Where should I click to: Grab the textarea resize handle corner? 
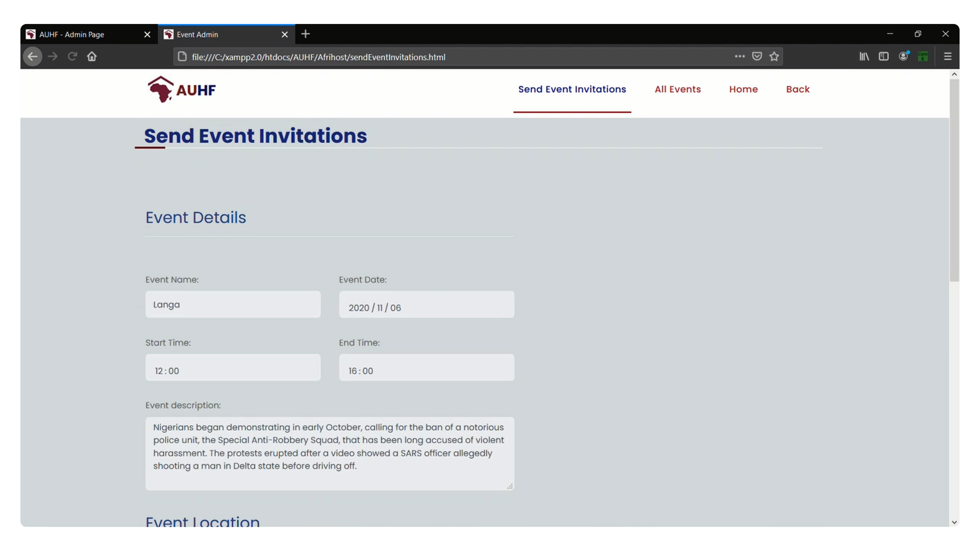coord(510,486)
